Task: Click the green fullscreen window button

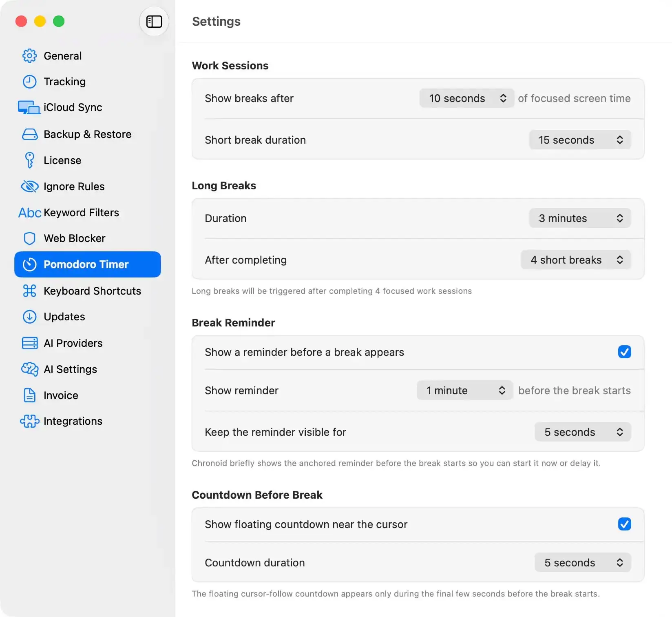Action: pyautogui.click(x=59, y=21)
